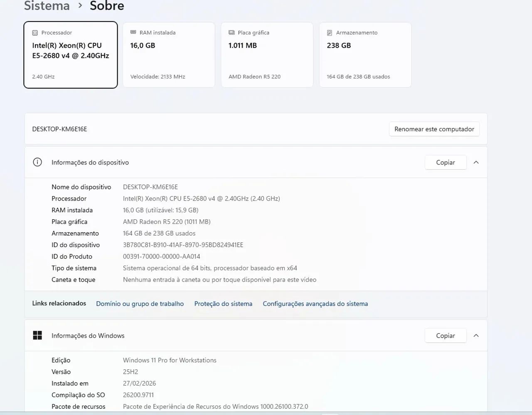Click the processor chip icon in Processador card

pyautogui.click(x=35, y=33)
